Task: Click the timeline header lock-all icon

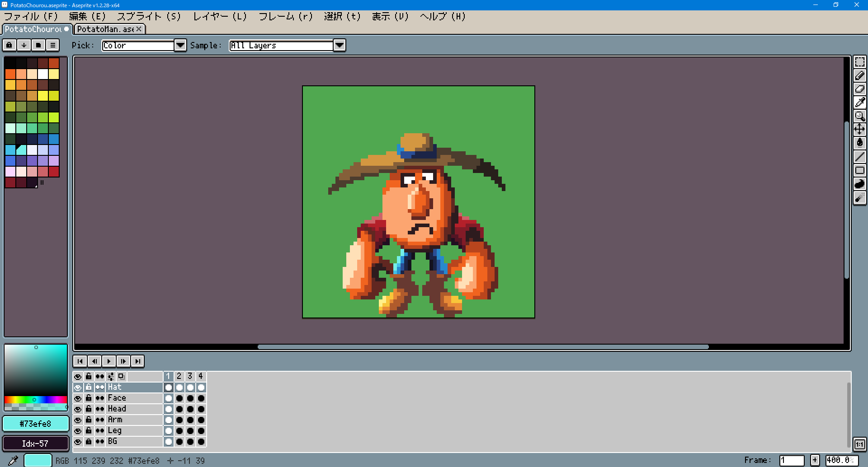Action: pos(89,376)
